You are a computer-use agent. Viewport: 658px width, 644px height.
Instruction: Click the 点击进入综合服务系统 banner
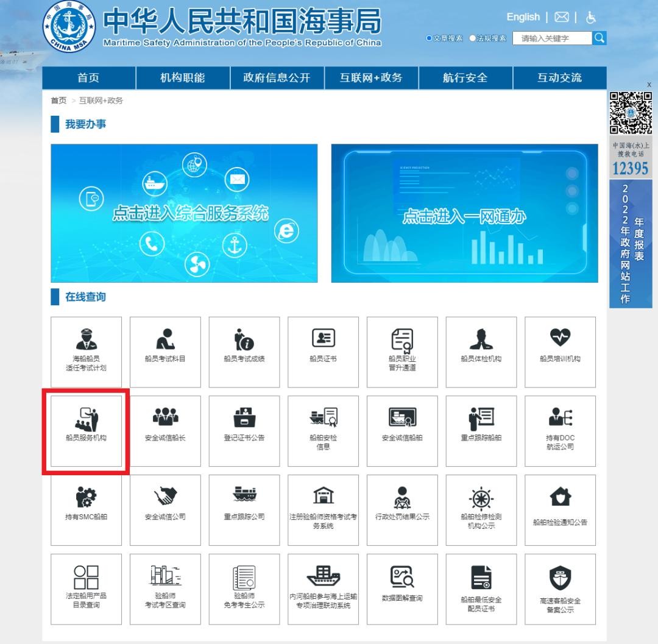184,213
